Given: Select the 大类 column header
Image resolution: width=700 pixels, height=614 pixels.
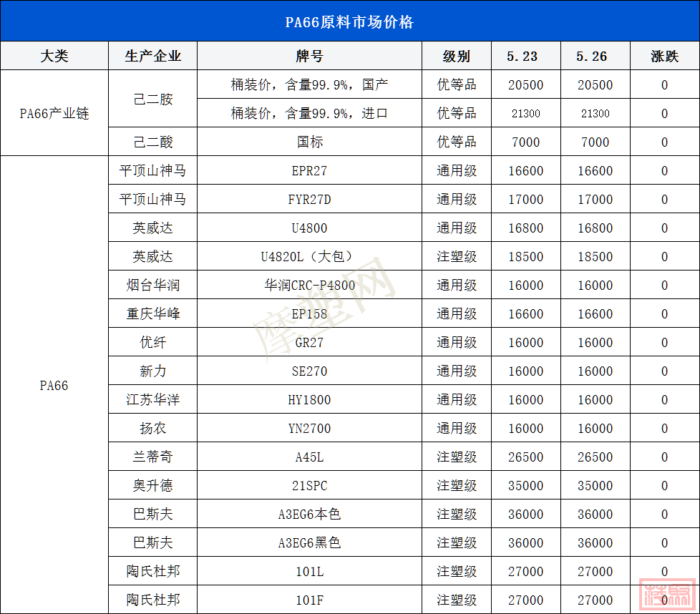Looking at the screenshot, I should [54, 56].
